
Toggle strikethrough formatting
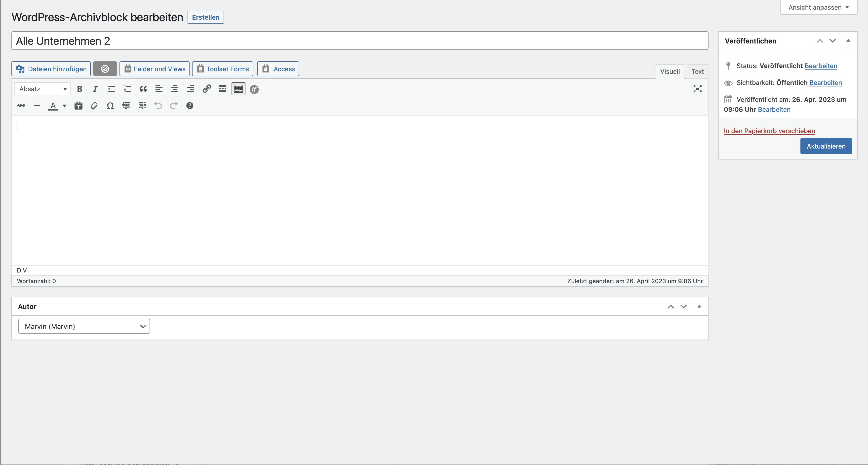click(x=21, y=106)
